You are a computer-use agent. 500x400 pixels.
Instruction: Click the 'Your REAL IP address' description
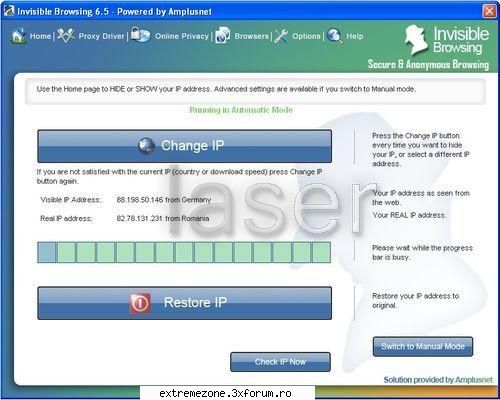pos(409,215)
